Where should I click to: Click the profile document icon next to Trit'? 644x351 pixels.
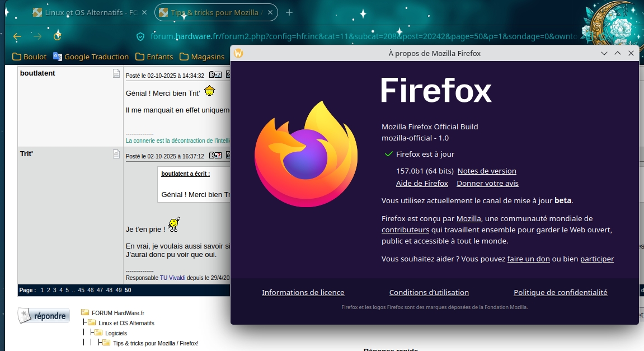click(x=116, y=154)
